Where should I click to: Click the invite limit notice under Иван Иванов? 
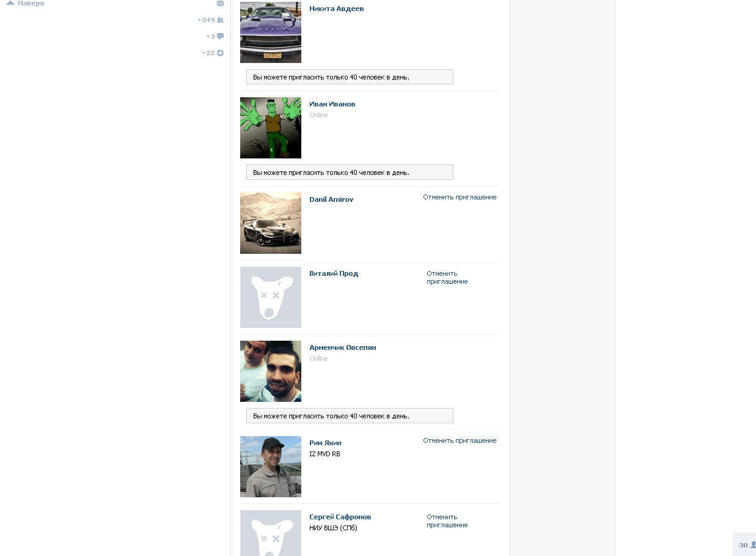pyautogui.click(x=350, y=172)
